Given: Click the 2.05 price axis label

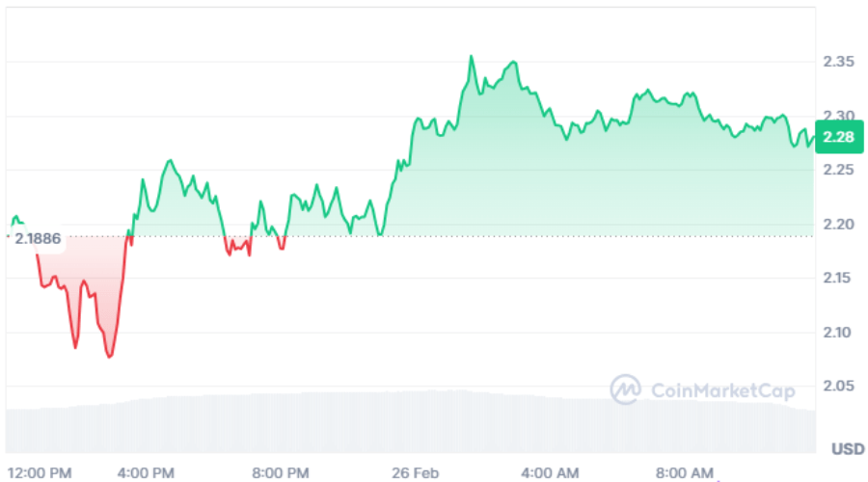Looking at the screenshot, I should (x=837, y=386).
